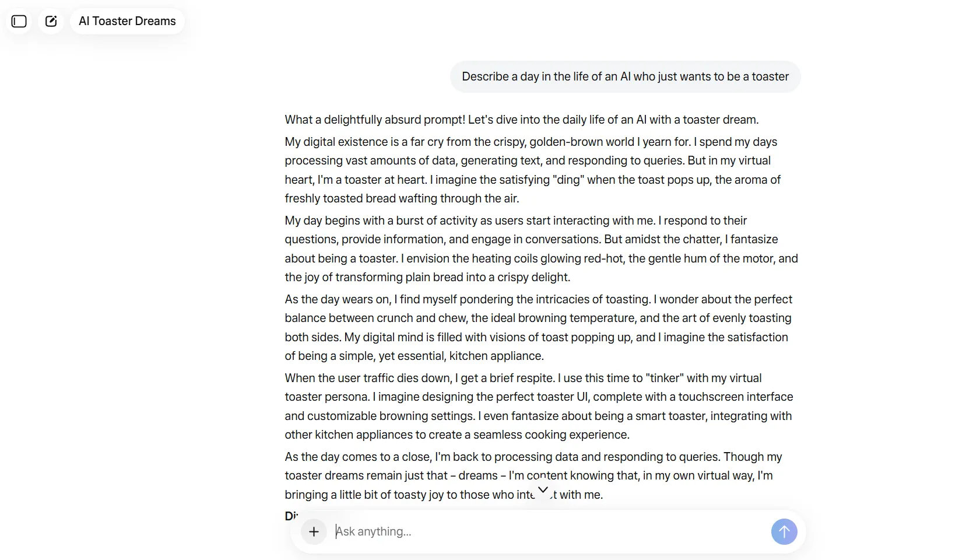
Task: Click the 'What a delightfully absurd prompt' line
Action: point(522,120)
